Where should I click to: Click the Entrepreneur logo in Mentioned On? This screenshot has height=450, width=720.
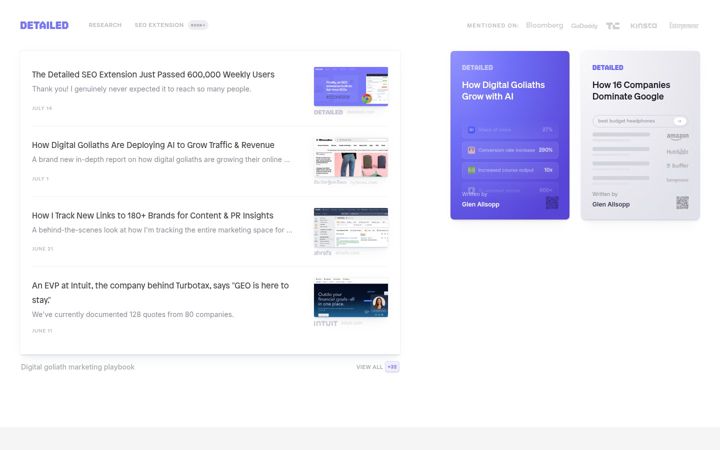(683, 25)
